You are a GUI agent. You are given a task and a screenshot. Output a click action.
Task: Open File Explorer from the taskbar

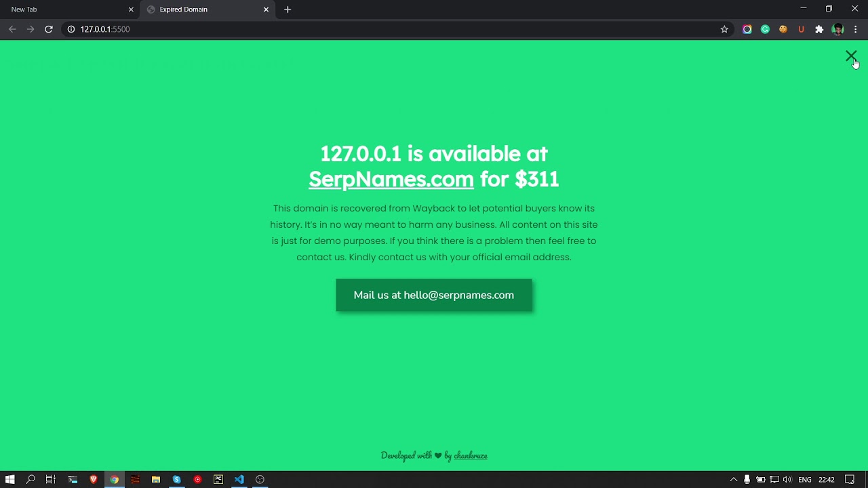tap(156, 479)
